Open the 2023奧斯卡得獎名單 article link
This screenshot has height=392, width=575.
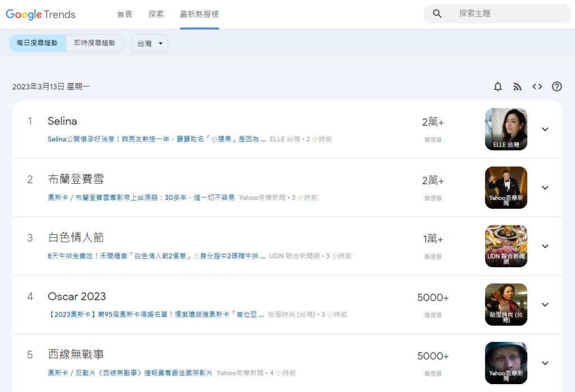[156, 314]
